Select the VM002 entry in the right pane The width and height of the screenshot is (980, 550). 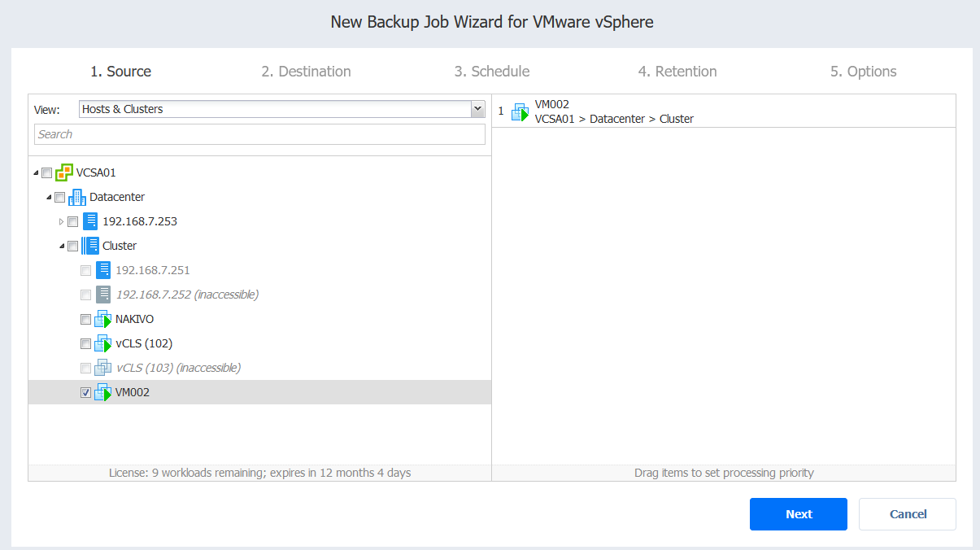point(724,111)
